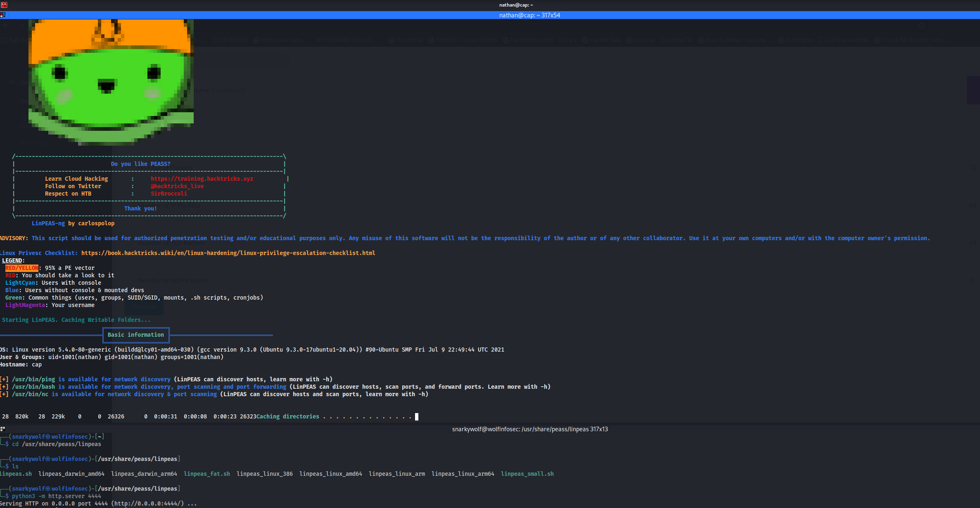Click the linpeas_linux_386 file name
This screenshot has height=508, width=980.
click(265, 474)
